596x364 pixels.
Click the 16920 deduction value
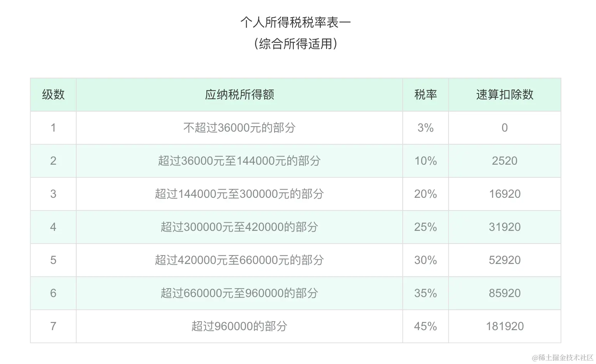pos(505,194)
